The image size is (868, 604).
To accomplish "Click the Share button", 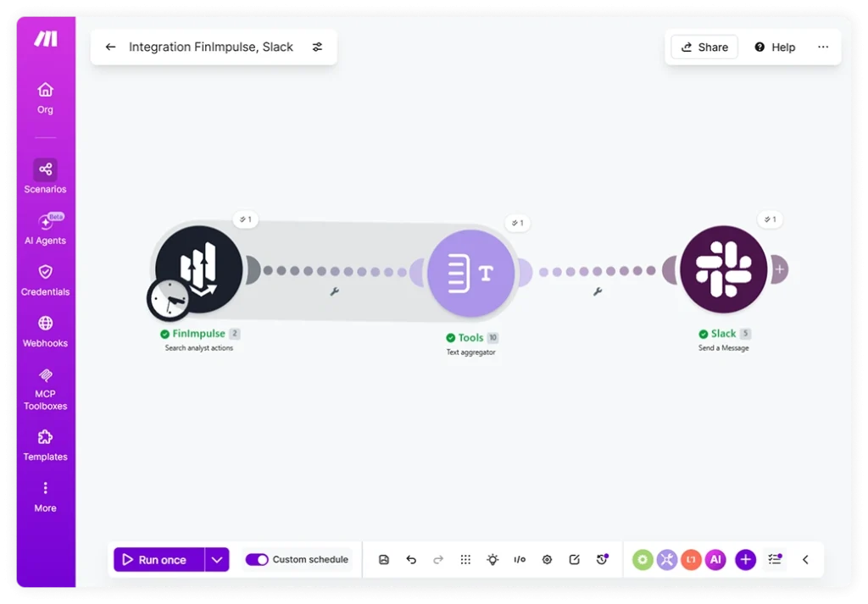I will [x=704, y=47].
